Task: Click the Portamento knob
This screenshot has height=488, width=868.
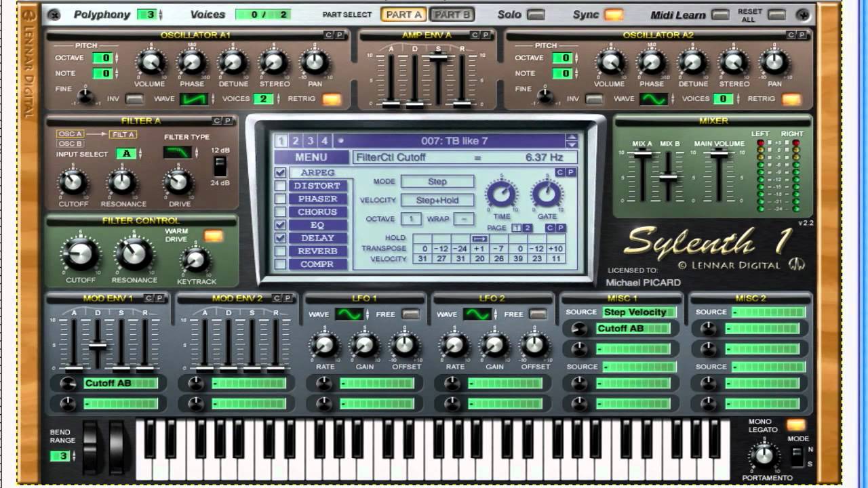Action: (765, 455)
